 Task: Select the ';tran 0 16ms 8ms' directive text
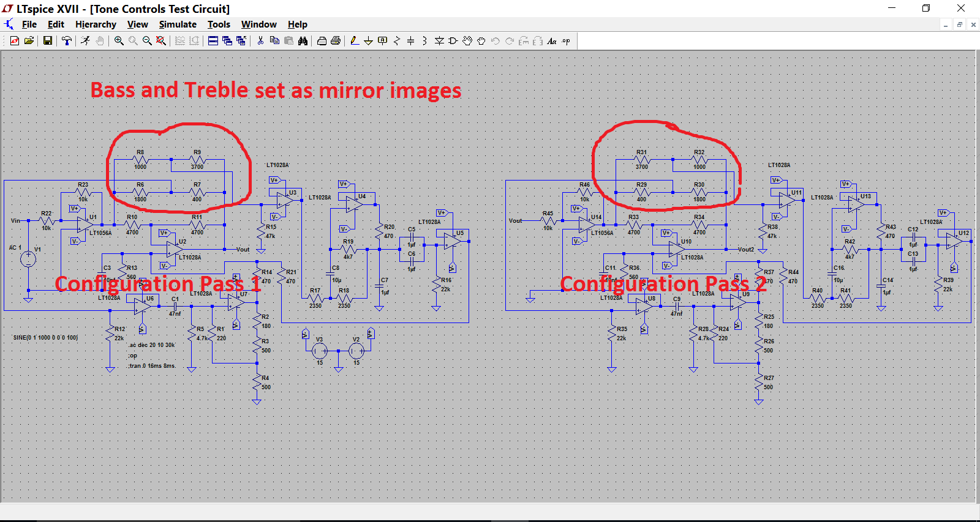(152, 366)
